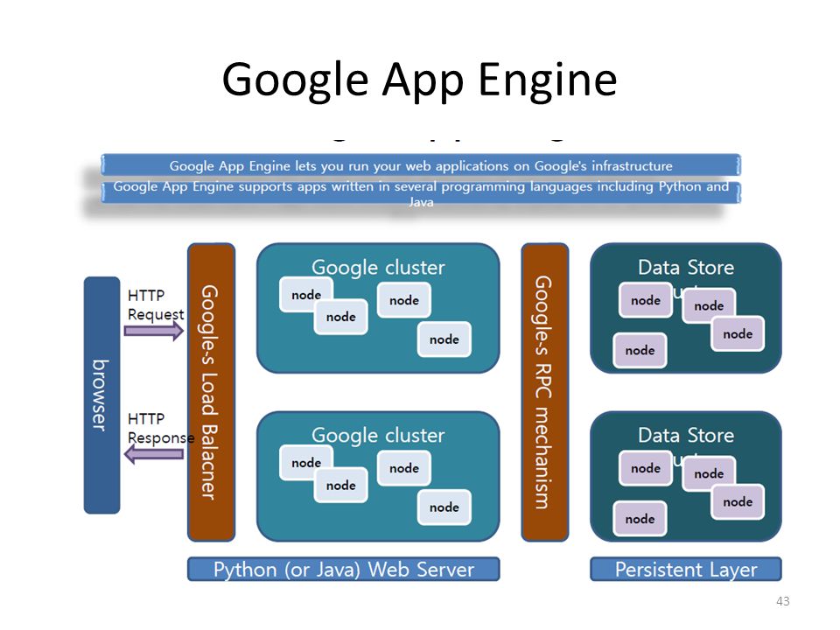Select the Google-s Load Balancer bar
Screen dimensions: 840x630
pos(211,392)
